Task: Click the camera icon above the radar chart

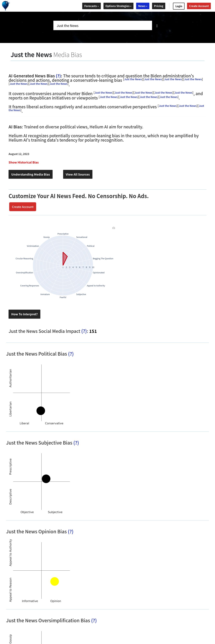Action: (x=114, y=228)
